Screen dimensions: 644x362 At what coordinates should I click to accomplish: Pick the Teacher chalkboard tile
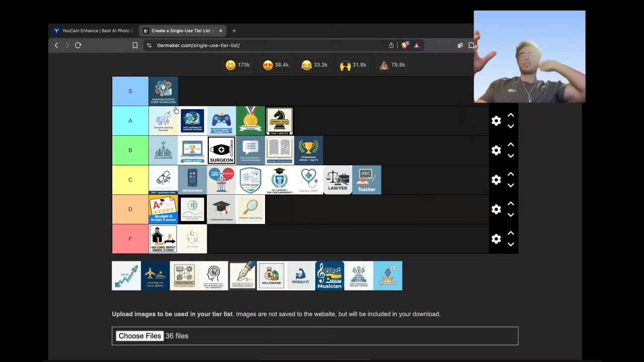coord(367,179)
